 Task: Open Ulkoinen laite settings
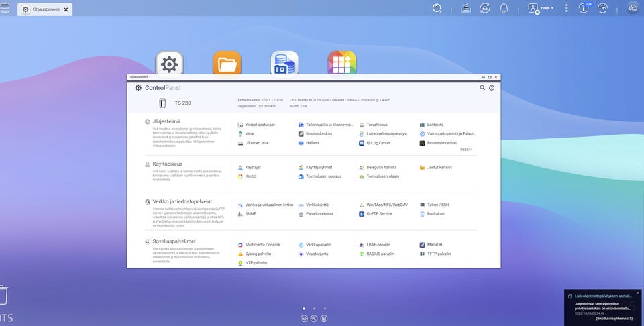pyautogui.click(x=253, y=143)
